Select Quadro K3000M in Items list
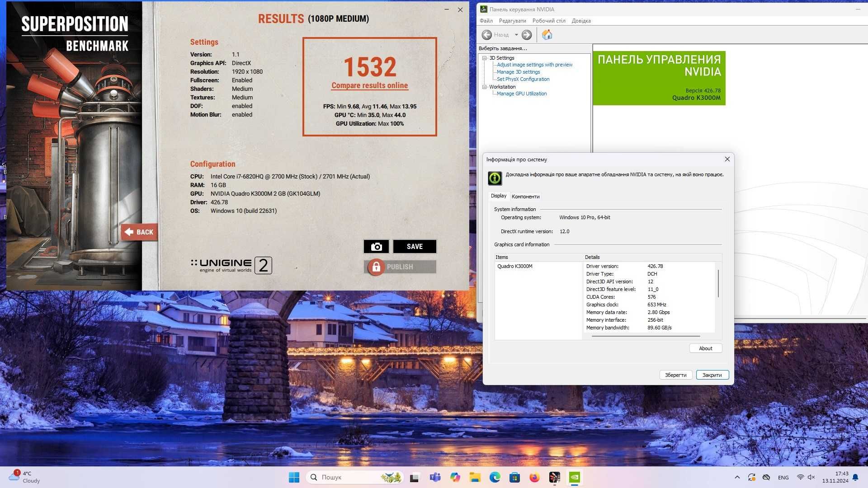This screenshot has width=868, height=488. click(515, 266)
